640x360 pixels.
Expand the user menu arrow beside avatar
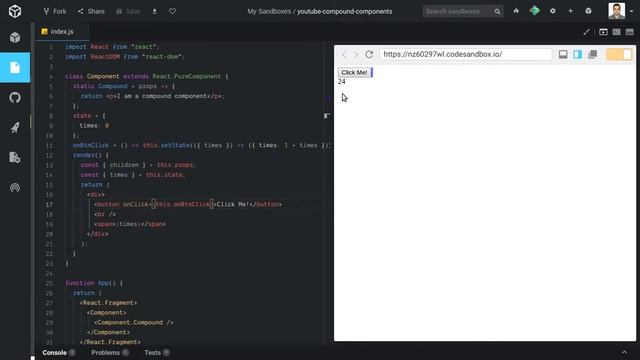(631, 11)
